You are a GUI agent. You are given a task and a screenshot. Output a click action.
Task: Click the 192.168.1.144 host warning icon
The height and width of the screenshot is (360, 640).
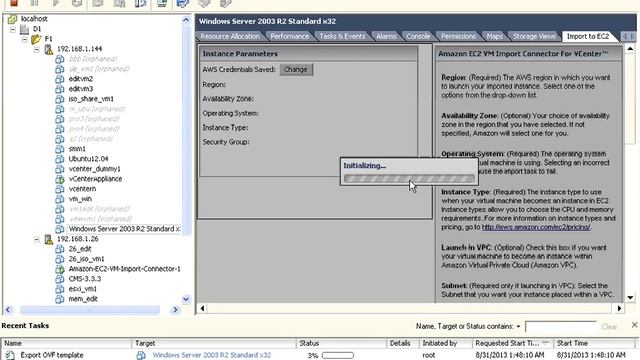(49, 49)
